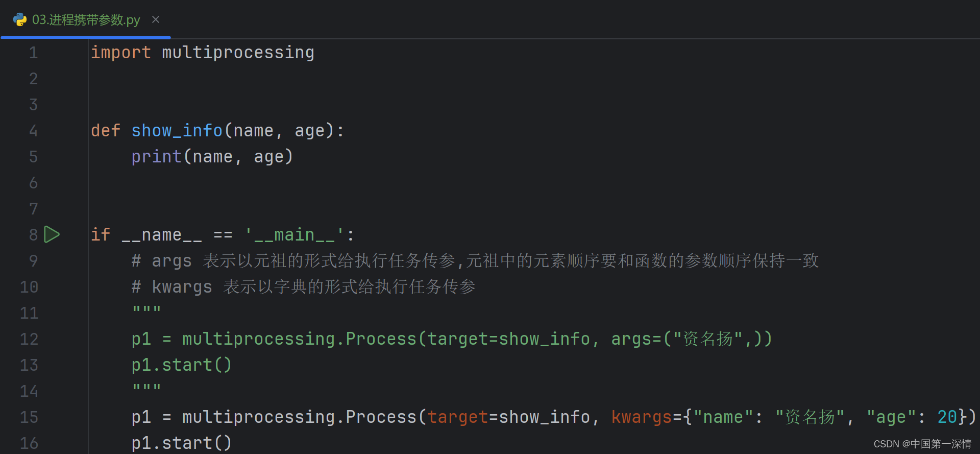Click the green run icon at line 8
The height and width of the screenshot is (454, 980).
[52, 234]
